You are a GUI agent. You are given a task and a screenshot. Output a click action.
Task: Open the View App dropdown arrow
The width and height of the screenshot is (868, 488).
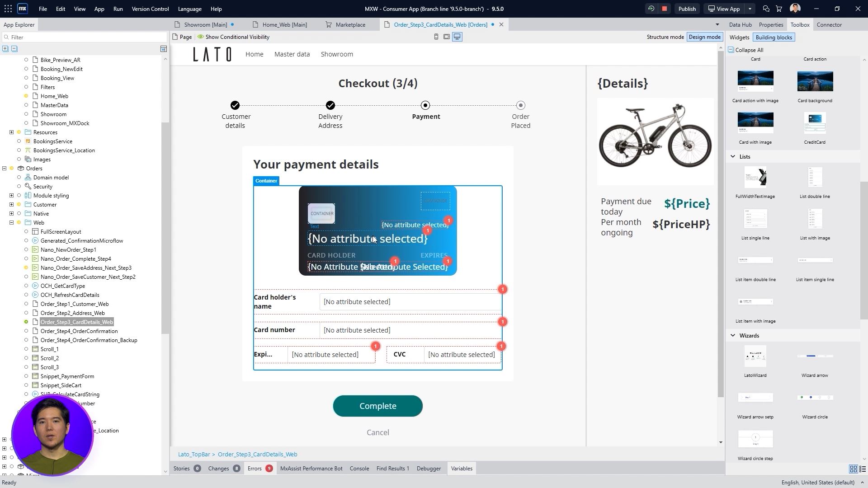(750, 9)
